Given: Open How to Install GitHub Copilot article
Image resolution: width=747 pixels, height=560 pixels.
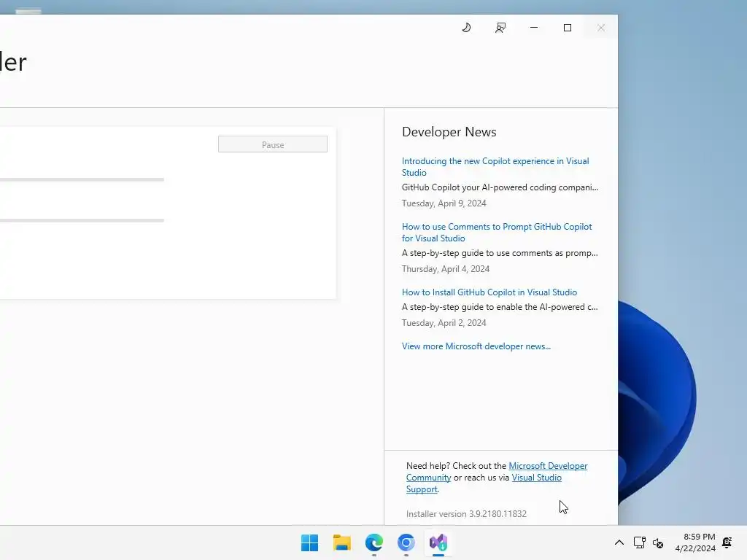Looking at the screenshot, I should click(489, 292).
